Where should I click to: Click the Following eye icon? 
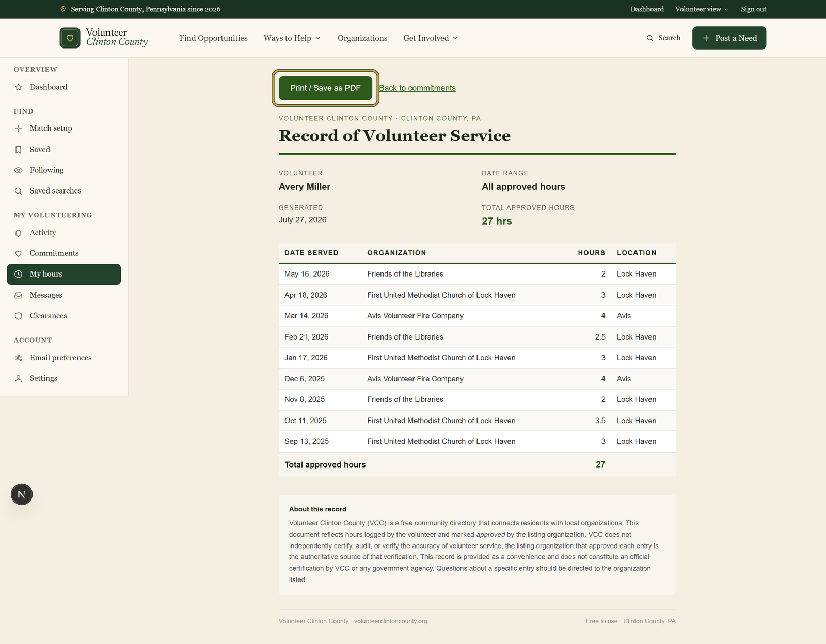pos(19,170)
